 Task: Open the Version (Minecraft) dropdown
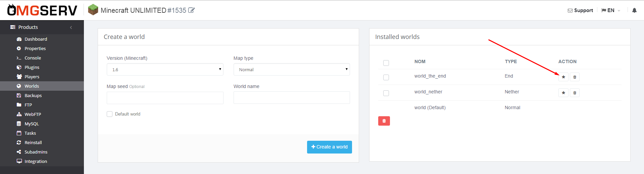pos(165,70)
